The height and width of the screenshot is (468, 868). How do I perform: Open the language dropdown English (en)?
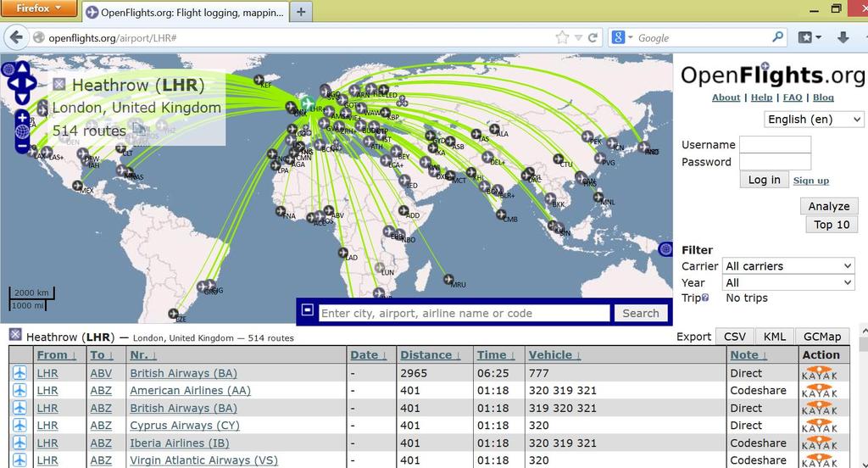point(813,119)
